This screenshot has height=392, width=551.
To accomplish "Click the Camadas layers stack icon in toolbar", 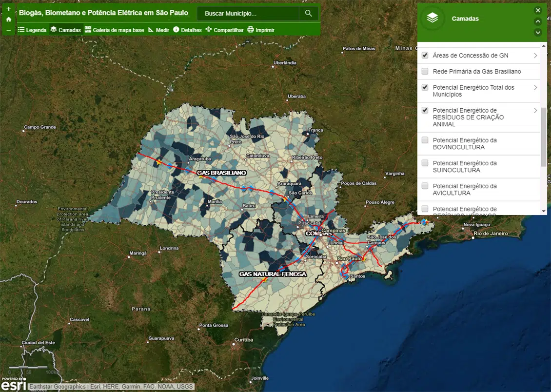I will click(x=54, y=30).
